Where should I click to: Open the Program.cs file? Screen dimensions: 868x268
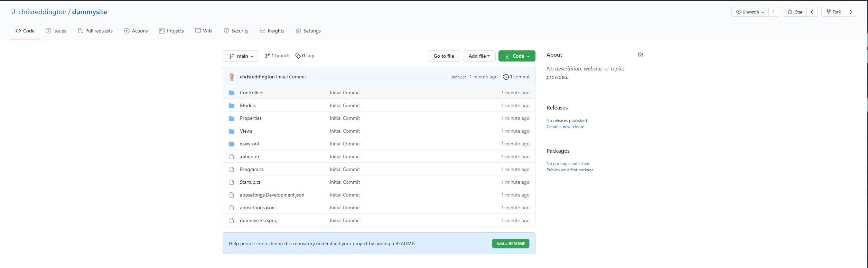pyautogui.click(x=252, y=169)
